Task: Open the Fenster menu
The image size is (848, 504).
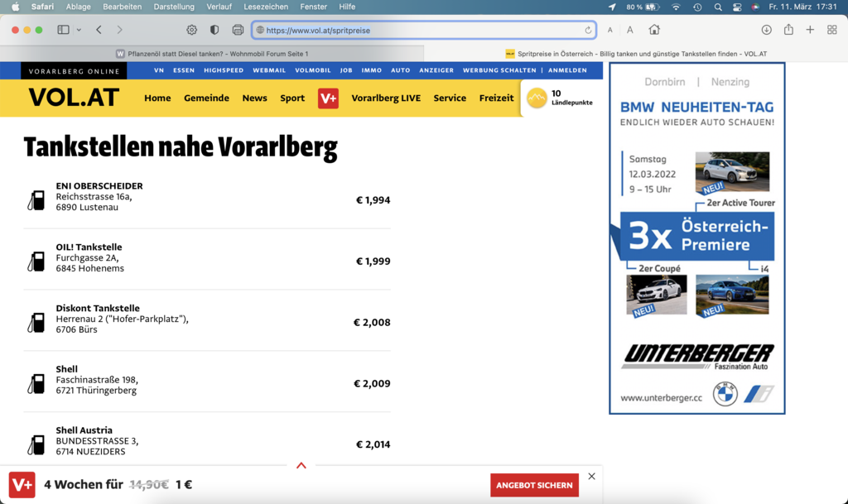Action: click(314, 7)
